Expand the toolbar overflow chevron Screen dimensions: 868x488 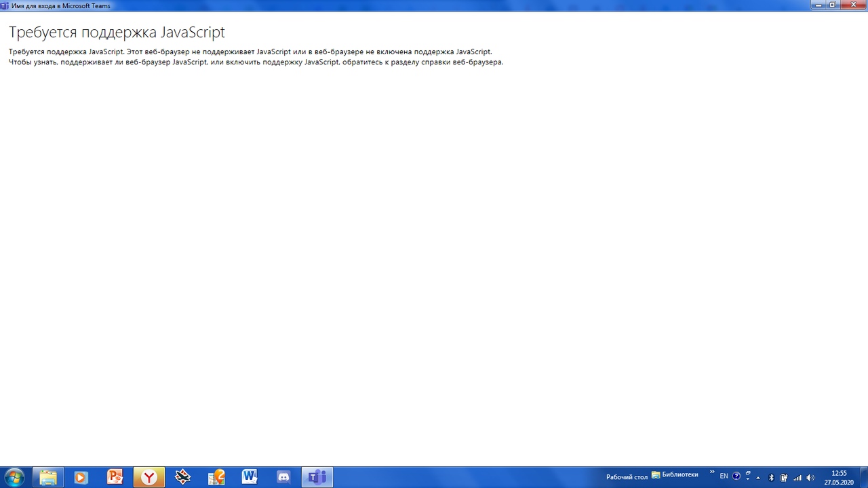712,472
